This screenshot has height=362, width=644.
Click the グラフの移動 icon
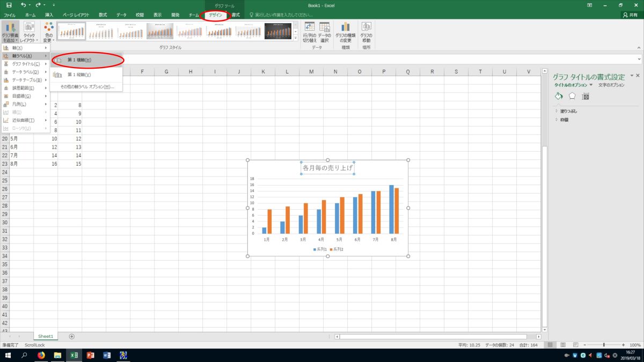tap(367, 31)
